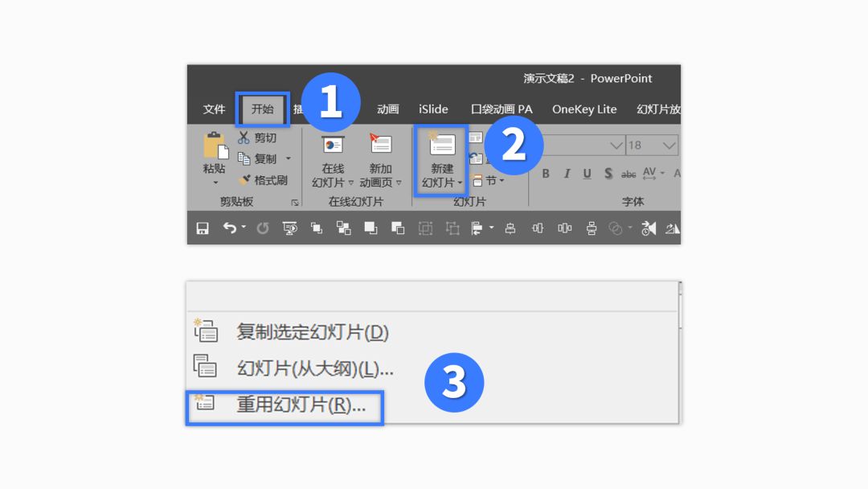Open the font size 18 dropdown
Viewport: 868px width, 489px height.
tap(669, 146)
